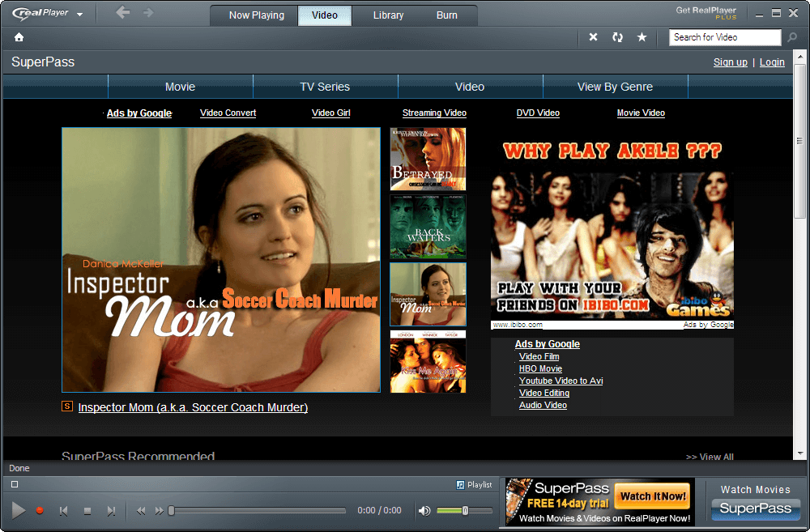The height and width of the screenshot is (532, 810).
Task: Open Inspector Mom (a.k.a. Soccer Coach Murder) link
Action: (193, 407)
